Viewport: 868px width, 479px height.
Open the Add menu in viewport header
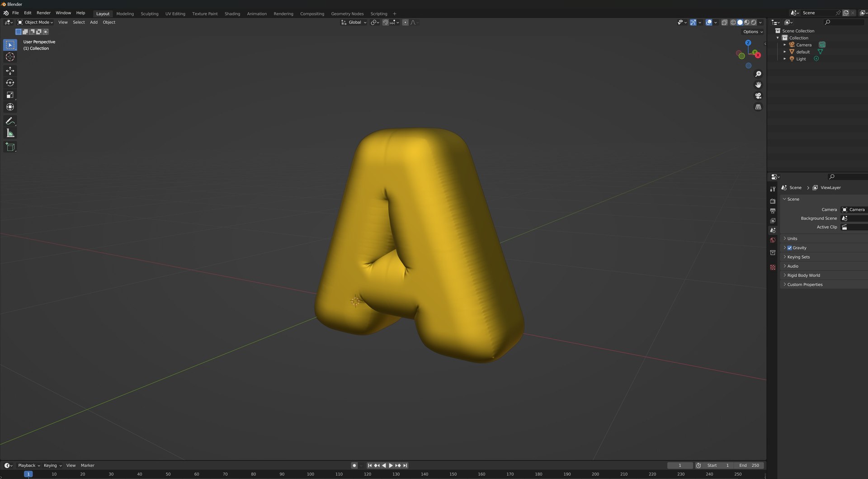coord(94,22)
